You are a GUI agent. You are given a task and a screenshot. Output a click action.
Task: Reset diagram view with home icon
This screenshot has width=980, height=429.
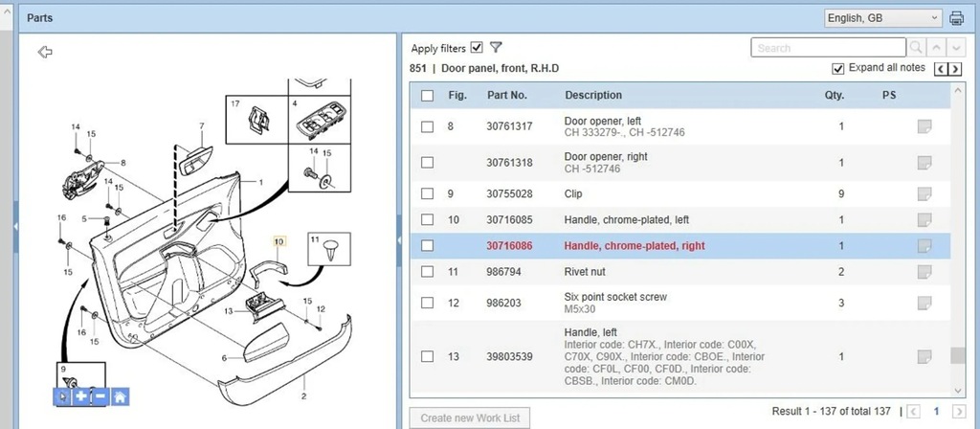(120, 396)
